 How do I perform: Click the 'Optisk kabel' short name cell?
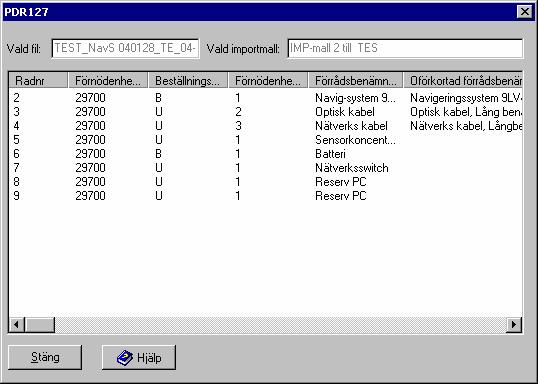point(345,112)
